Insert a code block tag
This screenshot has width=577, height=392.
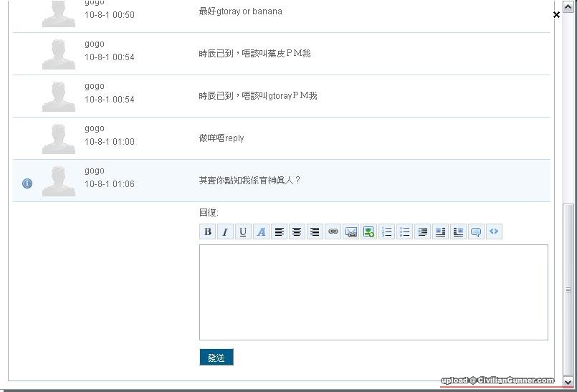pyautogui.click(x=494, y=231)
